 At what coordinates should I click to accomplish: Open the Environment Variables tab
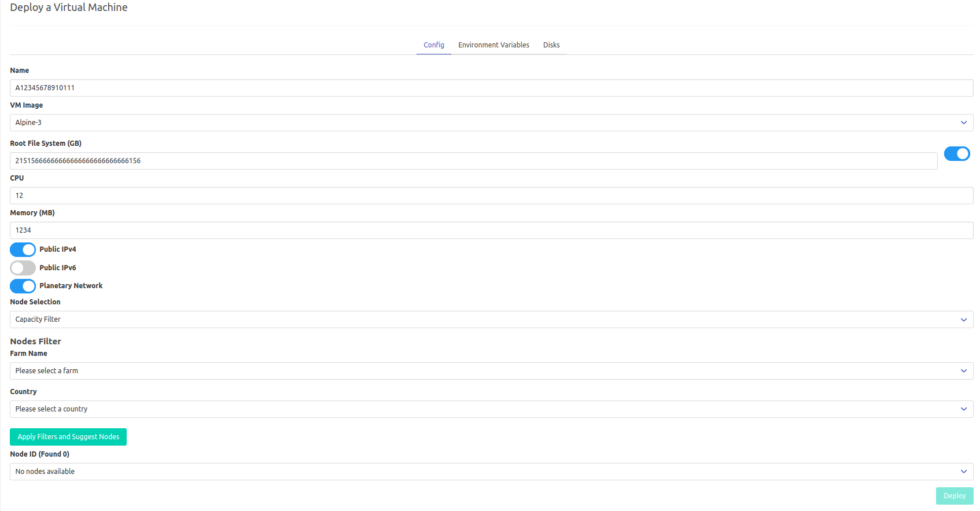click(493, 45)
